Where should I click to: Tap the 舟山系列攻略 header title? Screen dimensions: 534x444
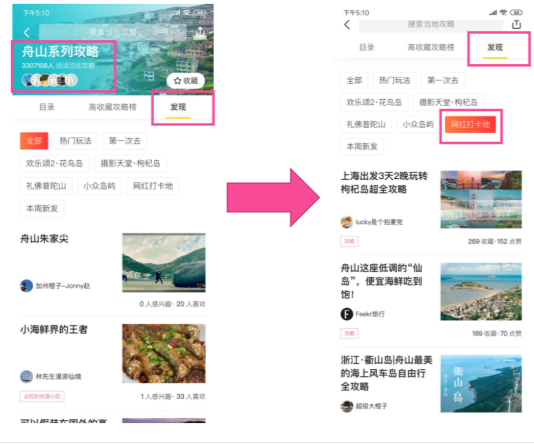click(x=60, y=51)
